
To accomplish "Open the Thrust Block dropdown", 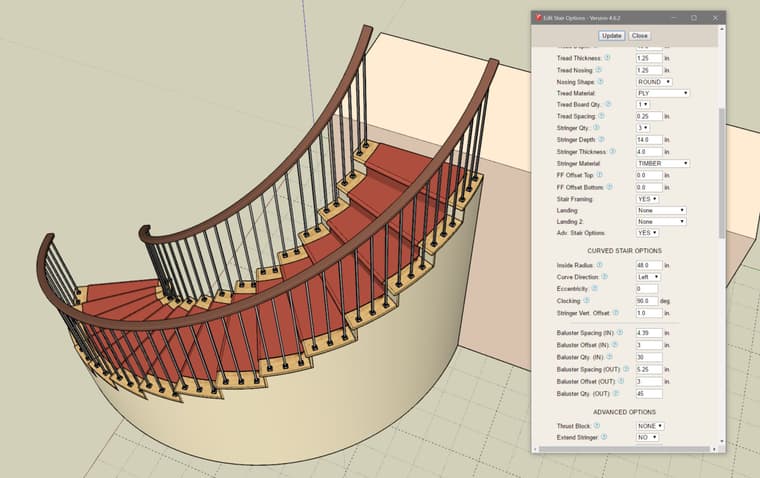I will coord(650,426).
